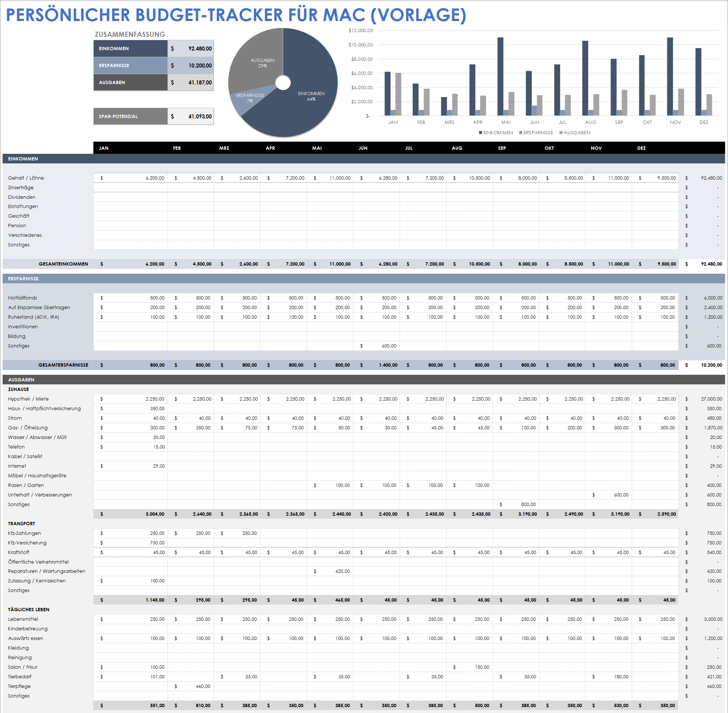Select the summary box's Ersparnisse value 10.200,00

[x=191, y=66]
